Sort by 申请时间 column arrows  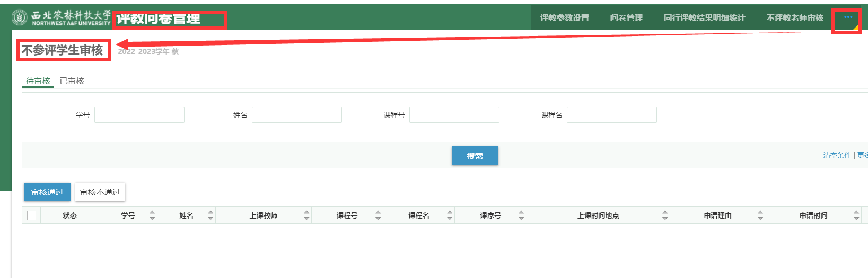coord(856,216)
